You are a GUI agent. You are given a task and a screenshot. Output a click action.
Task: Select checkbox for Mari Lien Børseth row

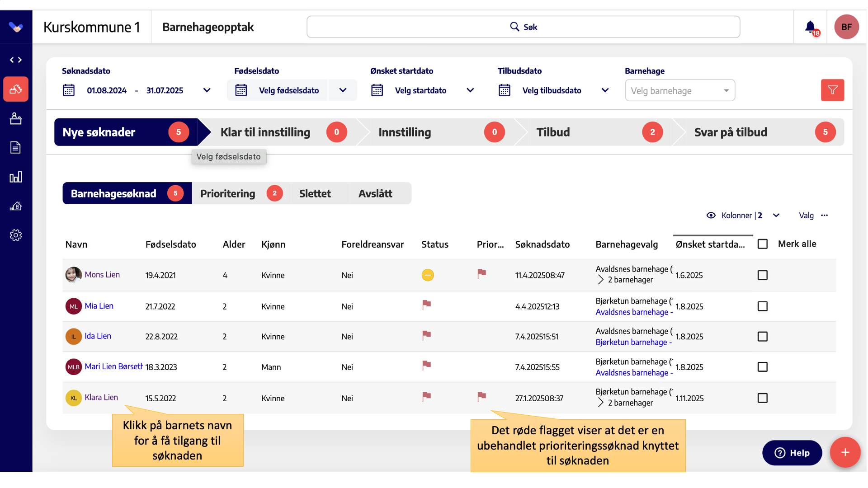coord(763,367)
